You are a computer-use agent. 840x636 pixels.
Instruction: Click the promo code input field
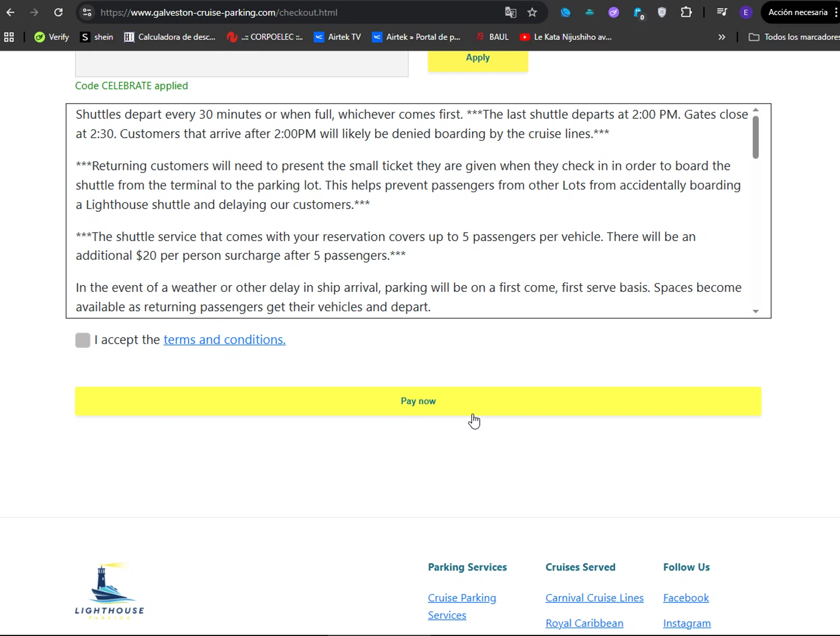coord(242,64)
